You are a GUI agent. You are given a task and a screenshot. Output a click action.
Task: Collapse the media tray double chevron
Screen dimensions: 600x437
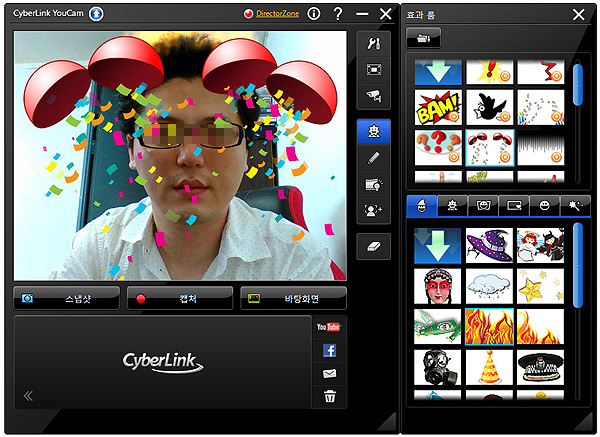(28, 396)
